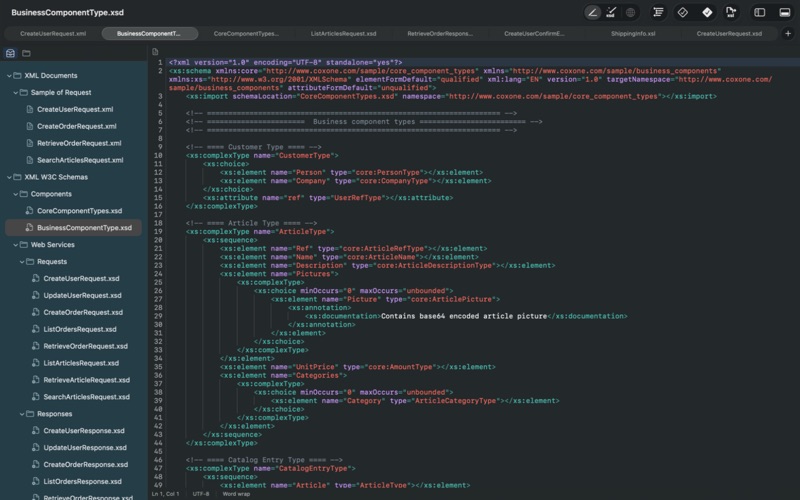Switch to the RetrieveOrderRespons... tab

coord(440,34)
